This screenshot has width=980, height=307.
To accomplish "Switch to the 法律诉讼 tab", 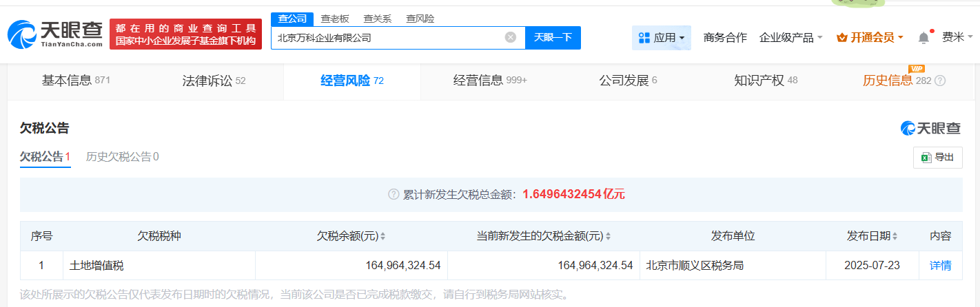I will 214,81.
